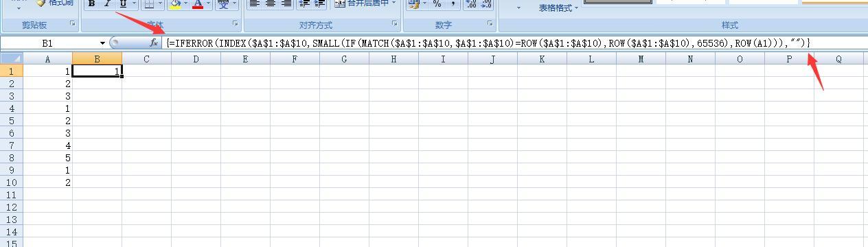Screen dimensions: 868x247
Task: Apply red font color
Action: tap(198, 3)
